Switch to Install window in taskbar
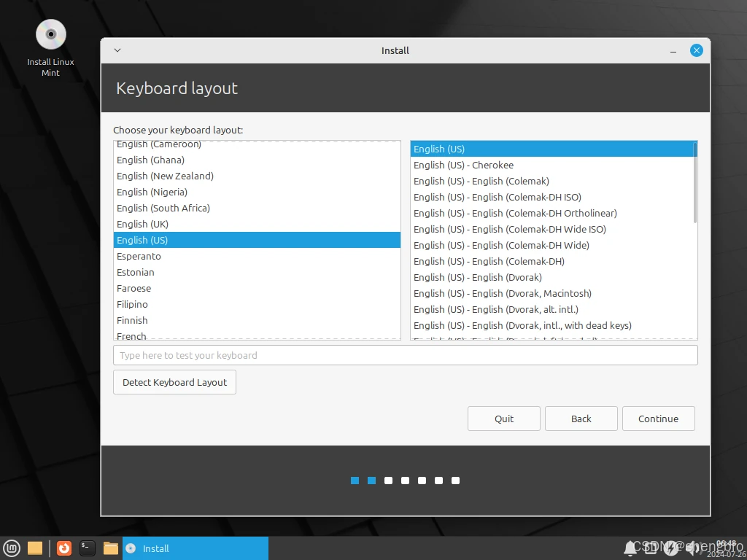This screenshot has height=560, width=747. point(195,548)
